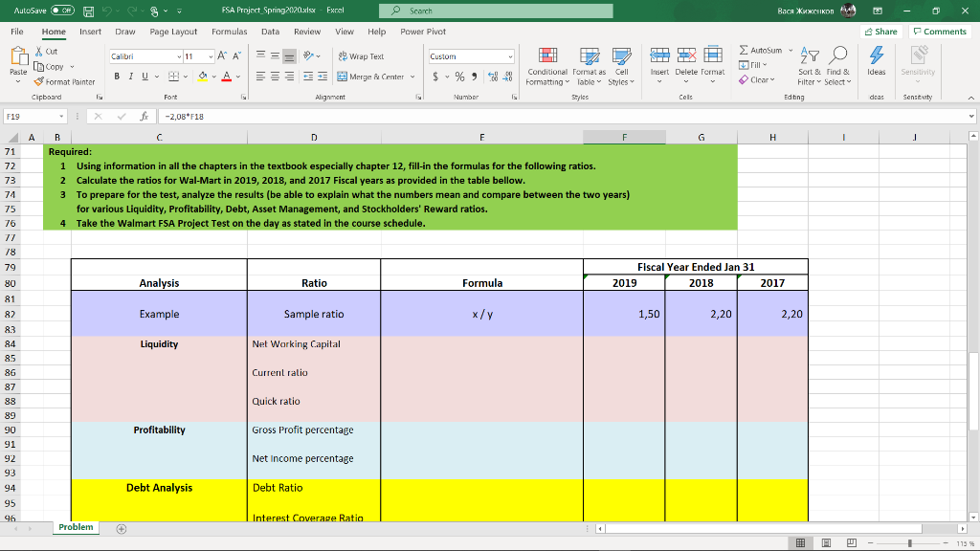Toggle align left

pos(260,77)
